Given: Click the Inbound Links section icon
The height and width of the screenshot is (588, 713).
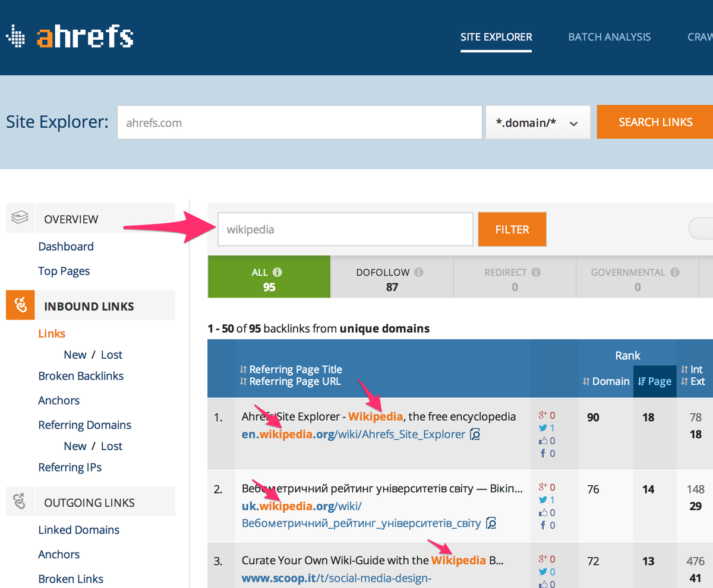Looking at the screenshot, I should [20, 305].
